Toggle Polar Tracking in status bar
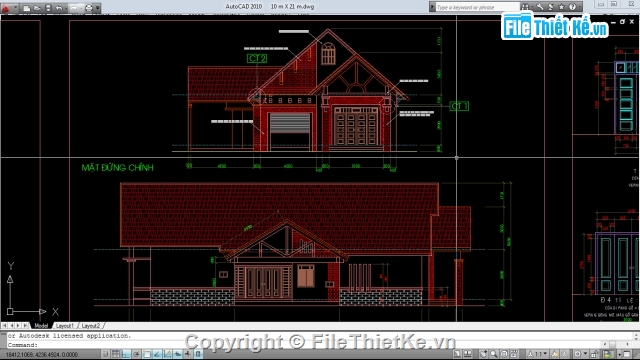The height and width of the screenshot is (360, 640). [x=136, y=354]
